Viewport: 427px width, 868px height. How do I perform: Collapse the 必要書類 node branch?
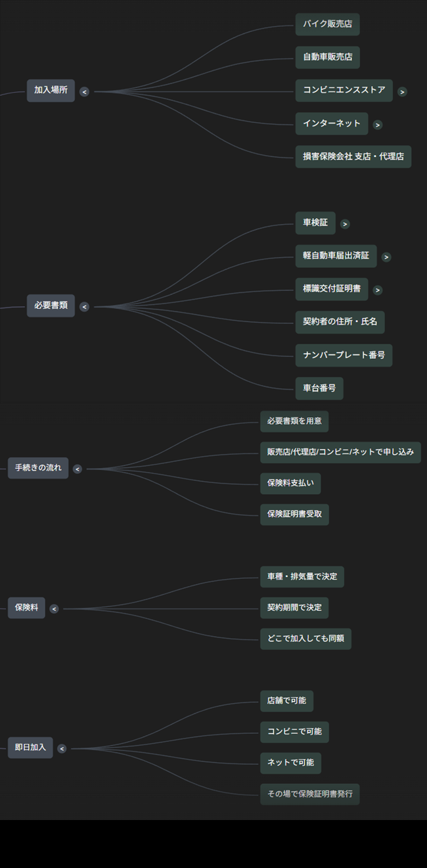[x=84, y=306]
